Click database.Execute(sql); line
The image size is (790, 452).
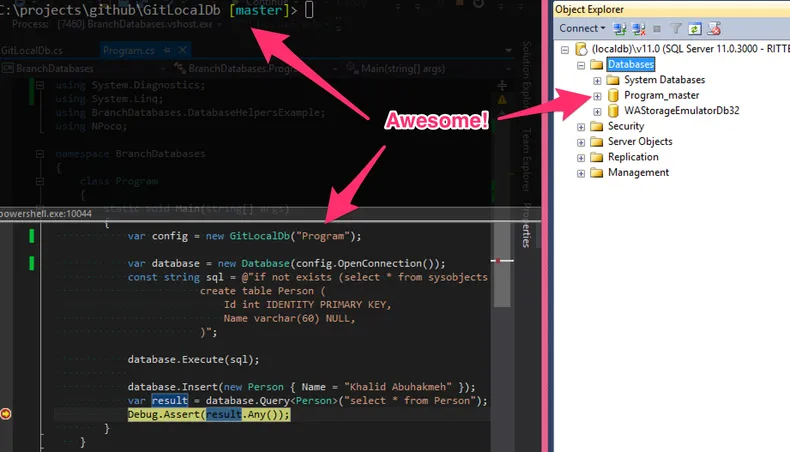coord(193,359)
